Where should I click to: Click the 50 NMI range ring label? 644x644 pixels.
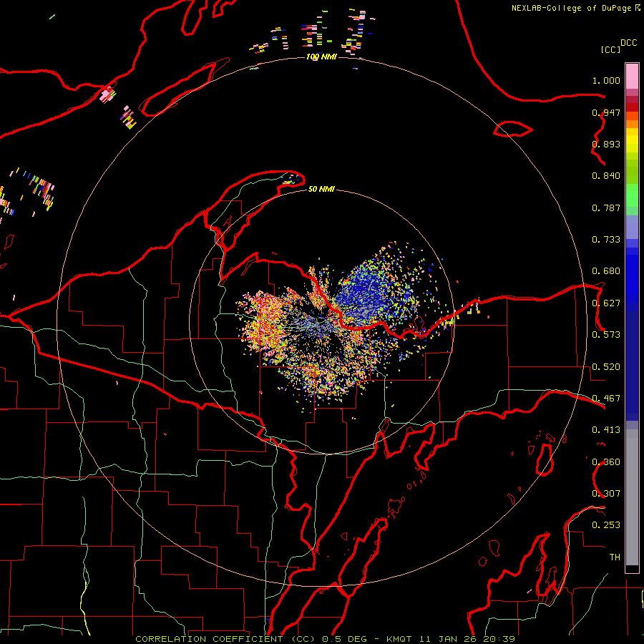[321, 190]
